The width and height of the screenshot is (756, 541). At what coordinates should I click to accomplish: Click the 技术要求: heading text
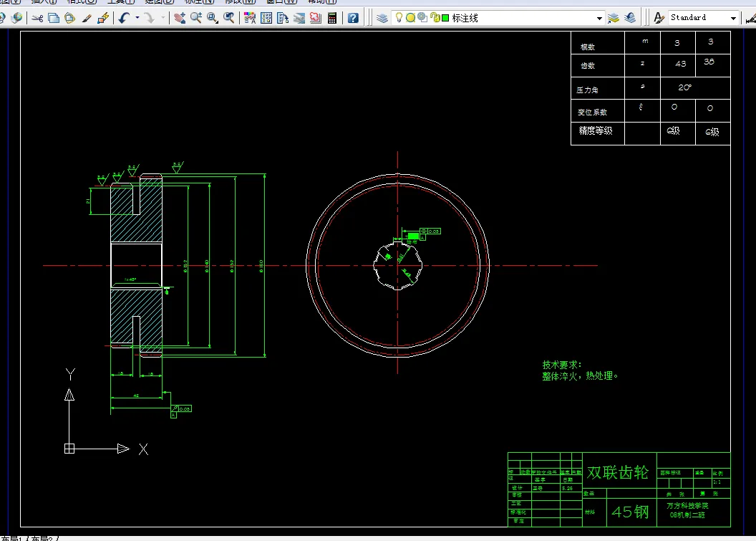point(562,364)
